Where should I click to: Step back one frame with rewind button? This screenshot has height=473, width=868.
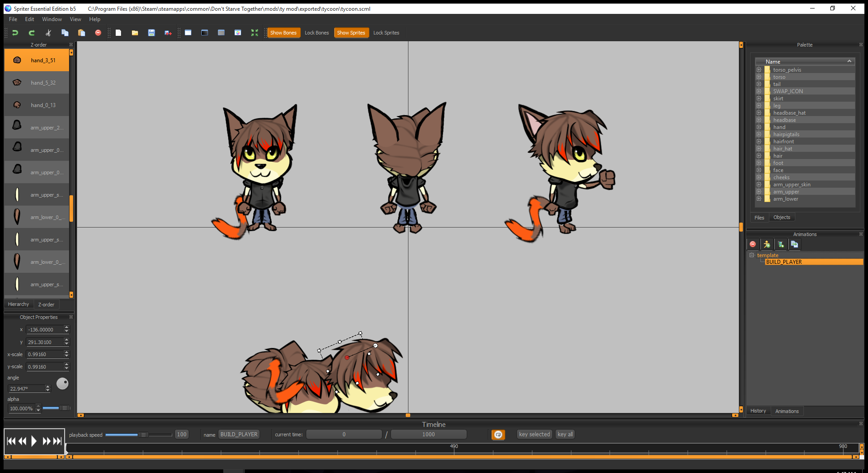[22, 441]
